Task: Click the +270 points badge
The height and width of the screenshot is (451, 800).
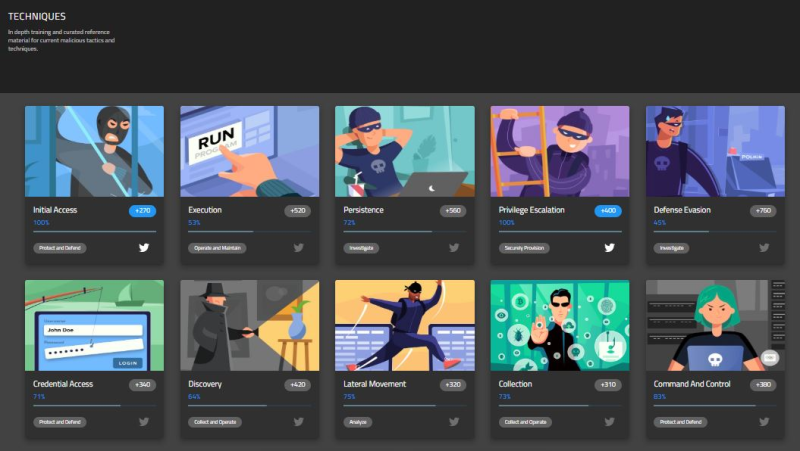Action: point(142,210)
